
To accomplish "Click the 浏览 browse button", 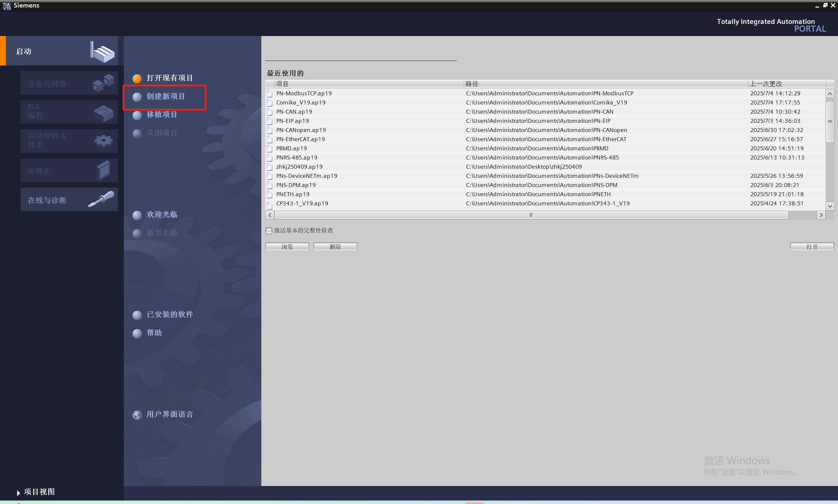I will [287, 247].
